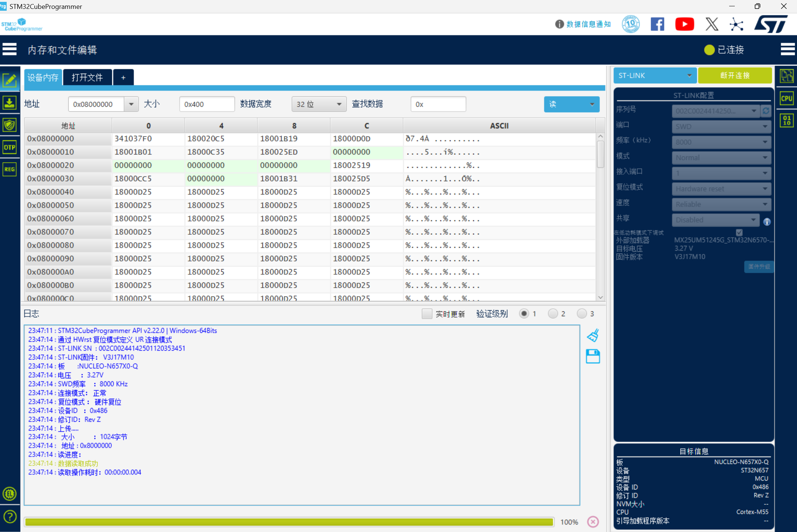The height and width of the screenshot is (532, 797).
Task: Open the REG registers icon
Action: (x=10, y=170)
